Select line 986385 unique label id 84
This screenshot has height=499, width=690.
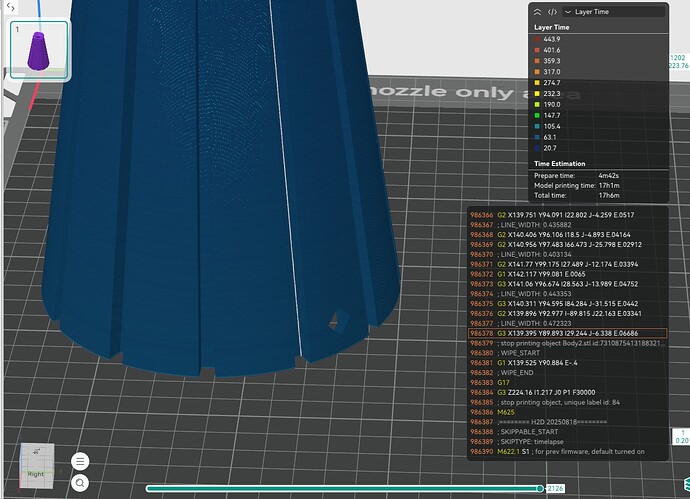click(x=568, y=402)
